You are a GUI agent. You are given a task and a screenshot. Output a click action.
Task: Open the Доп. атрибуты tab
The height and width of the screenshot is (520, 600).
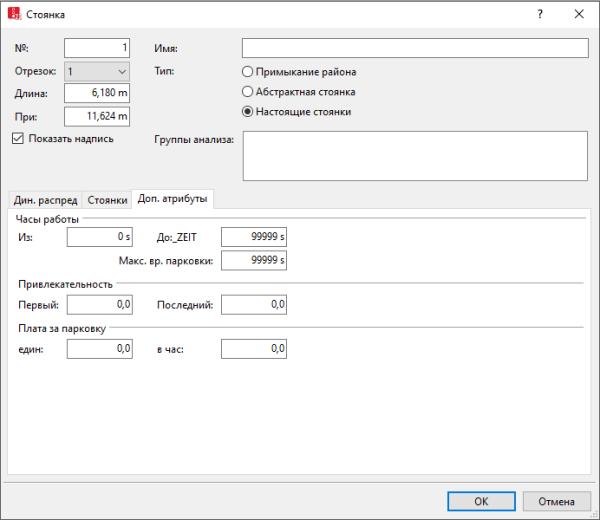[173, 199]
